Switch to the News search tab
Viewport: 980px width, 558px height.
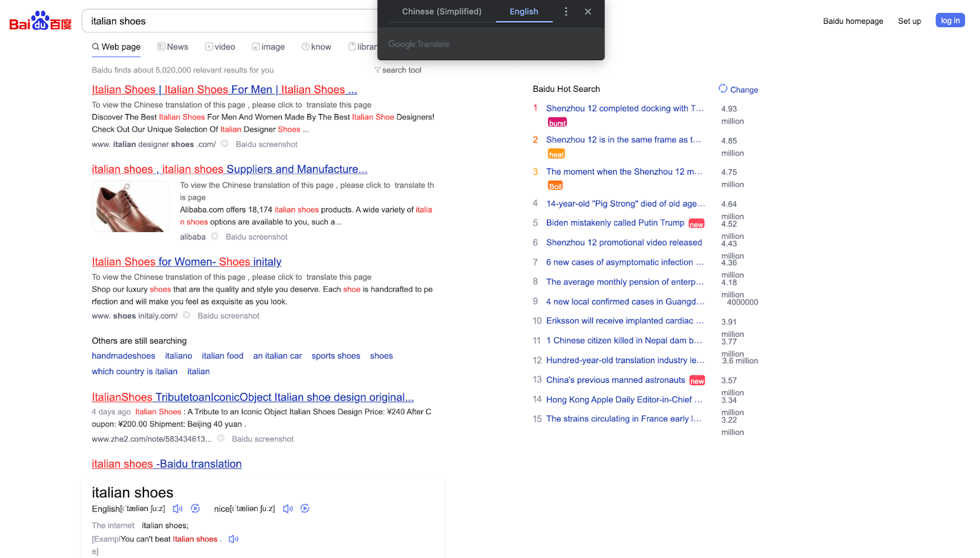point(173,47)
